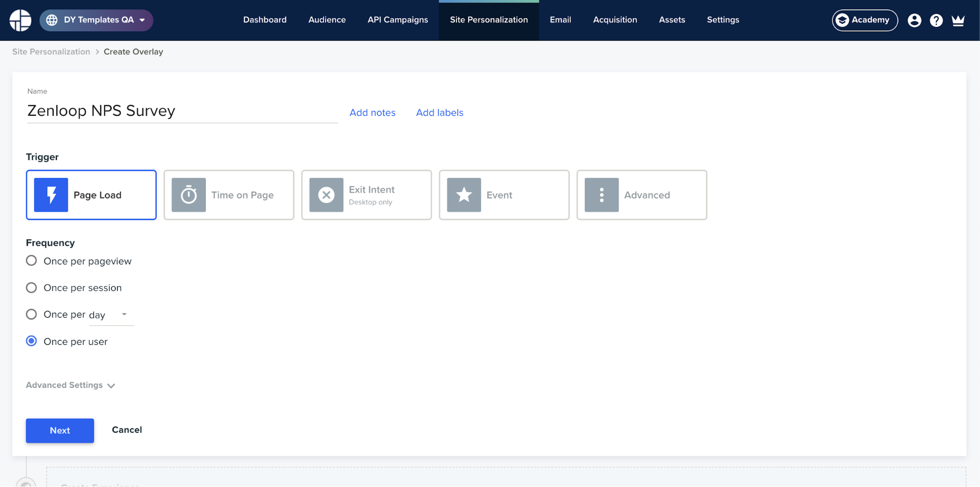Select the Time on Page stopwatch icon
980x487 pixels.
tap(189, 195)
